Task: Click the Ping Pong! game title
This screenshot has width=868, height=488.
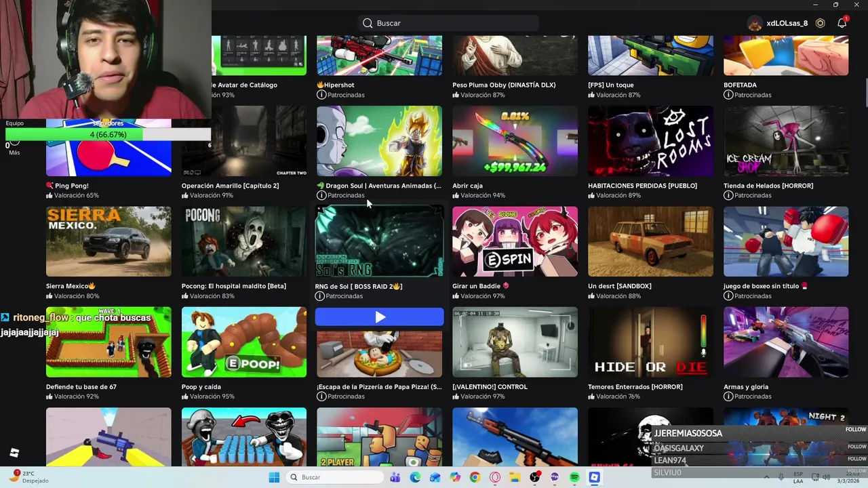Action: pyautogui.click(x=67, y=186)
